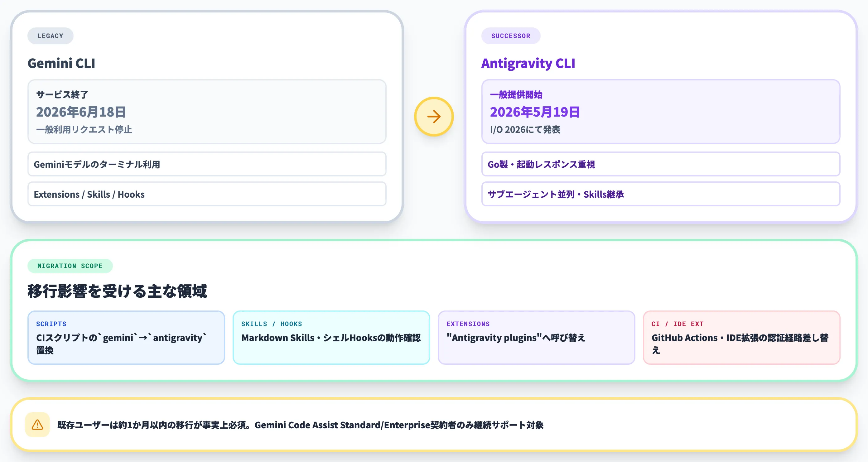Click the SCRIPTS card label
This screenshot has height=462, width=868.
point(51,324)
